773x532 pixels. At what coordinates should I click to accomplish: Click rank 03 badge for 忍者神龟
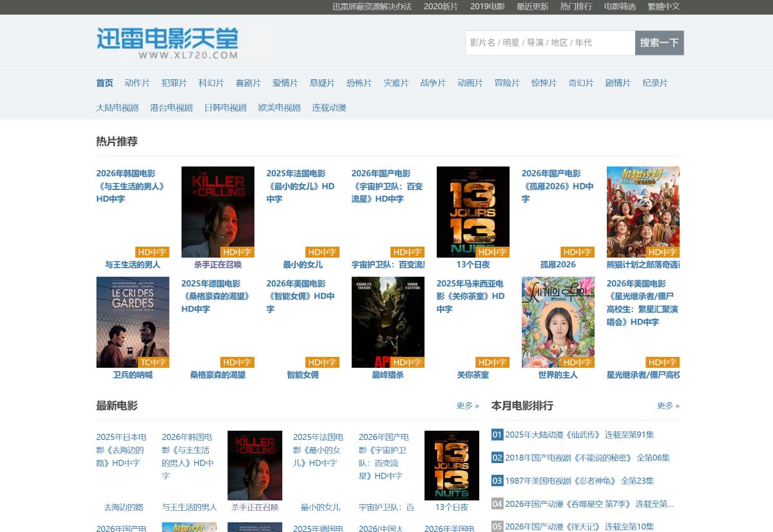[x=497, y=480]
